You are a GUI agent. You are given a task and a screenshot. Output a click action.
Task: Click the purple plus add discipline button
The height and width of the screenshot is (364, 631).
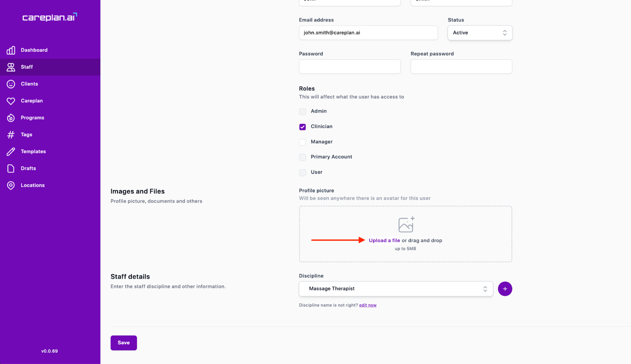point(505,289)
